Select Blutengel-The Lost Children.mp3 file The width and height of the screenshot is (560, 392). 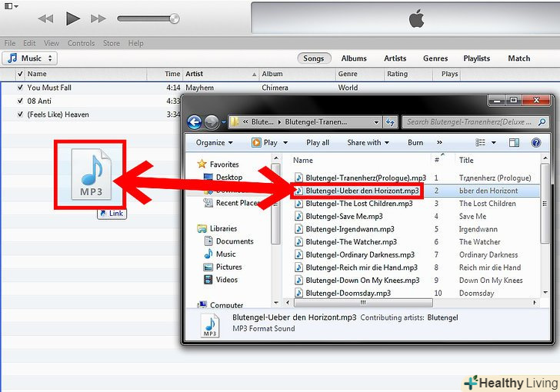pos(354,204)
